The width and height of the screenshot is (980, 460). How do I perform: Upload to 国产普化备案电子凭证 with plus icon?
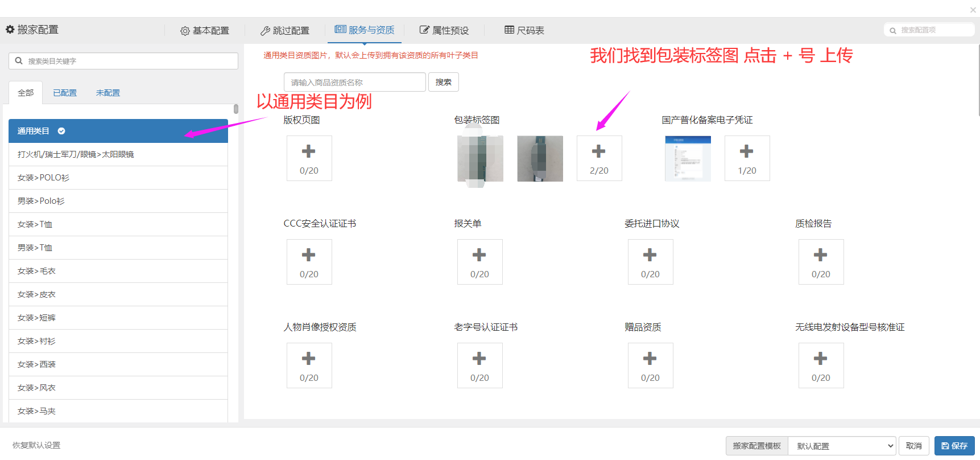point(747,152)
